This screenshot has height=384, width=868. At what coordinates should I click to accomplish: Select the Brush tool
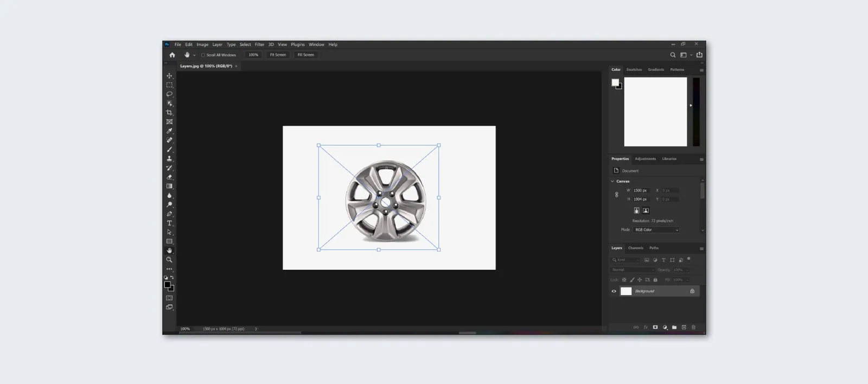(x=169, y=149)
